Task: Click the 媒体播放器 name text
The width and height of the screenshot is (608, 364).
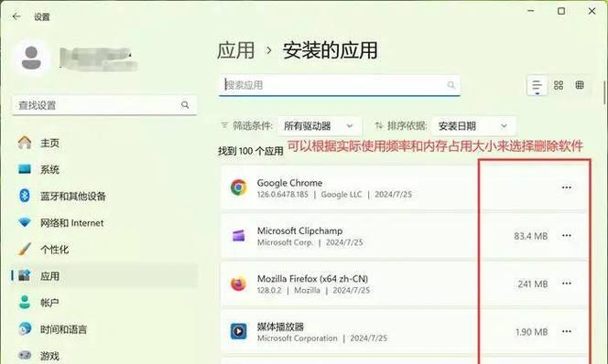Action: [280, 327]
